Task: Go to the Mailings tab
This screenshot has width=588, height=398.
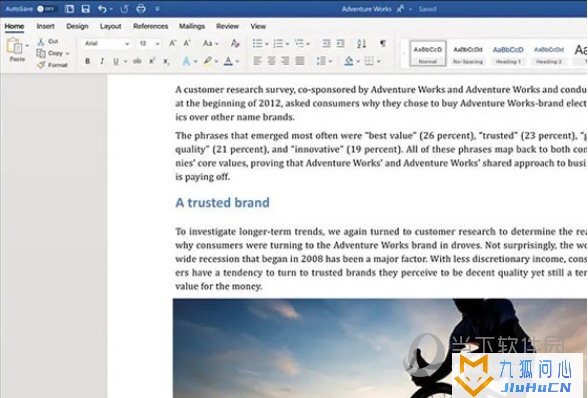Action: tap(192, 26)
